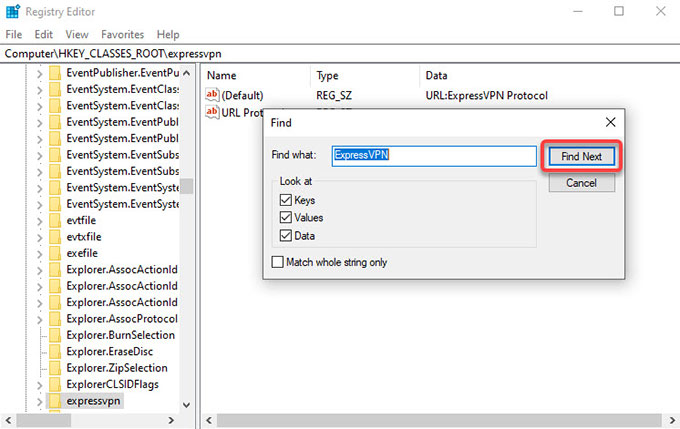The width and height of the screenshot is (680, 429).
Task: Click the folder icon beside evtfile
Action: coord(55,220)
